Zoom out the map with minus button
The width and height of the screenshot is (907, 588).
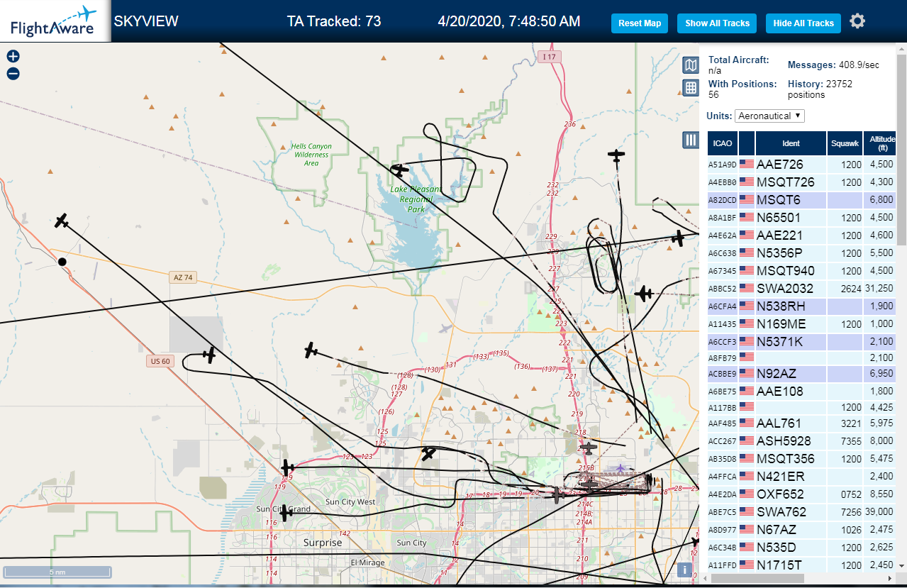point(13,74)
